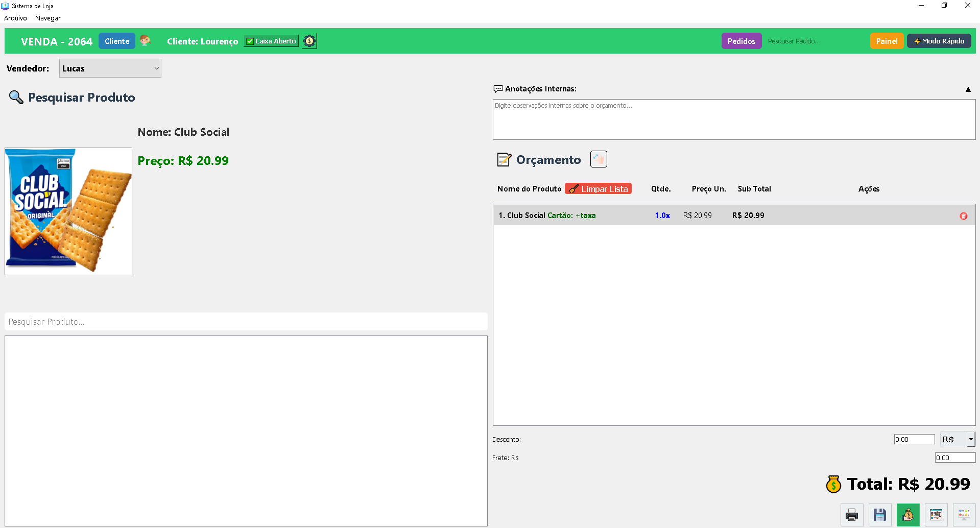Save the order with the floppy disk icon
This screenshot has width=980, height=528.
point(880,515)
